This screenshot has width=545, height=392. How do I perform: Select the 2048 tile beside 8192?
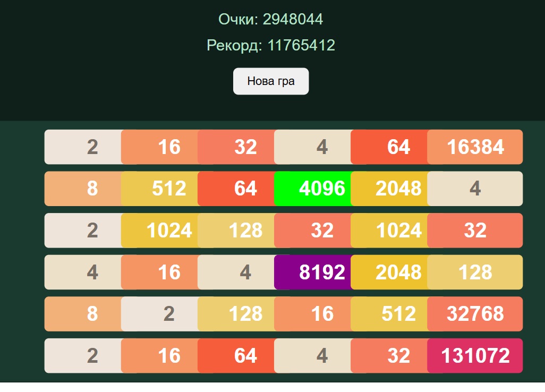point(389,272)
